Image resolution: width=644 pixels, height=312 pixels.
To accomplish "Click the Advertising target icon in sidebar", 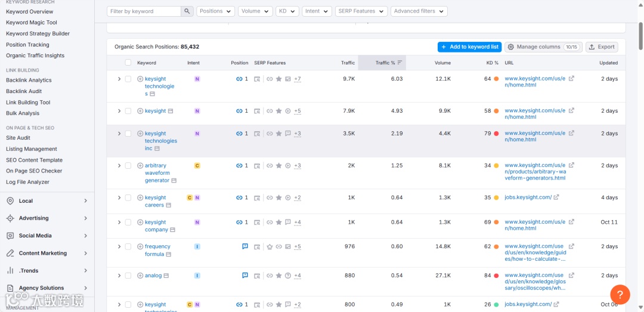I will (x=10, y=218).
